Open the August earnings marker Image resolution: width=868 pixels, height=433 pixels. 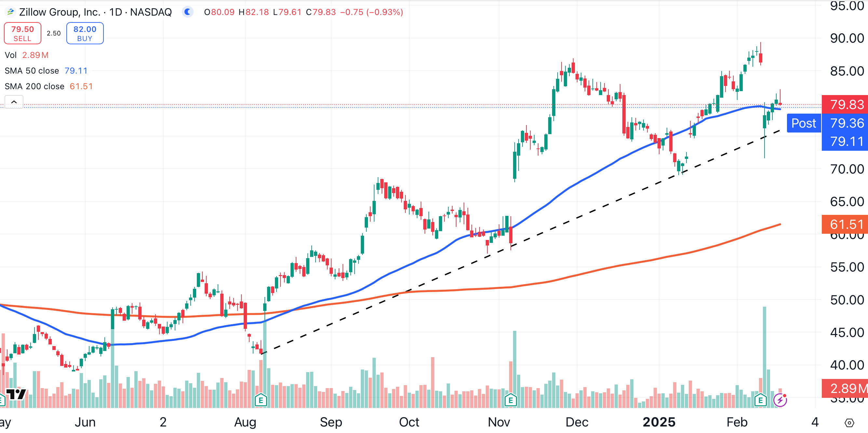coord(261,400)
